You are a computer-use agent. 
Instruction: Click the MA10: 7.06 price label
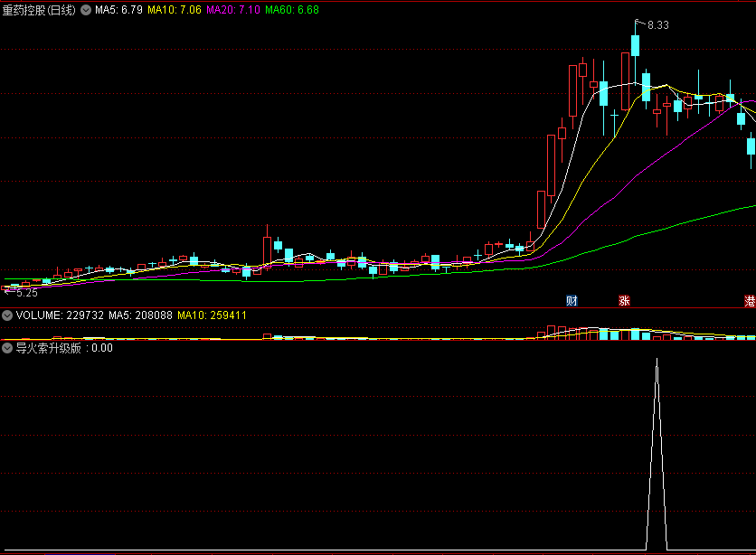click(x=175, y=10)
